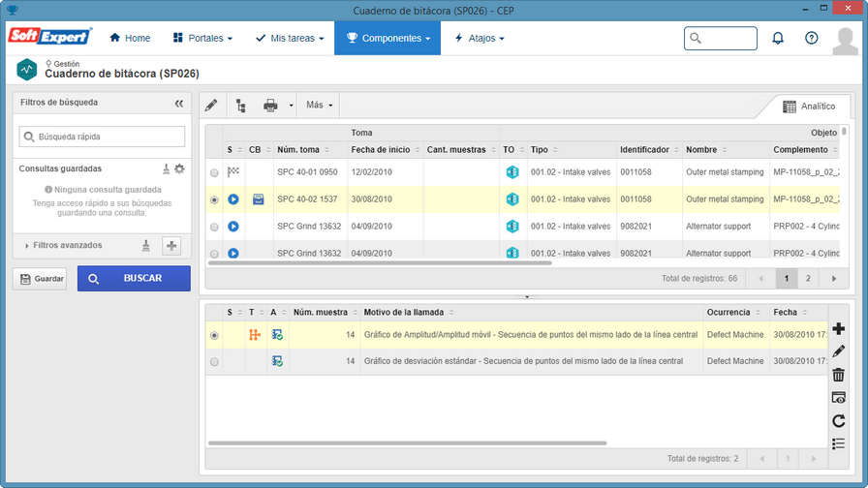Edit the occurrence with the side pencil icon

point(838,351)
